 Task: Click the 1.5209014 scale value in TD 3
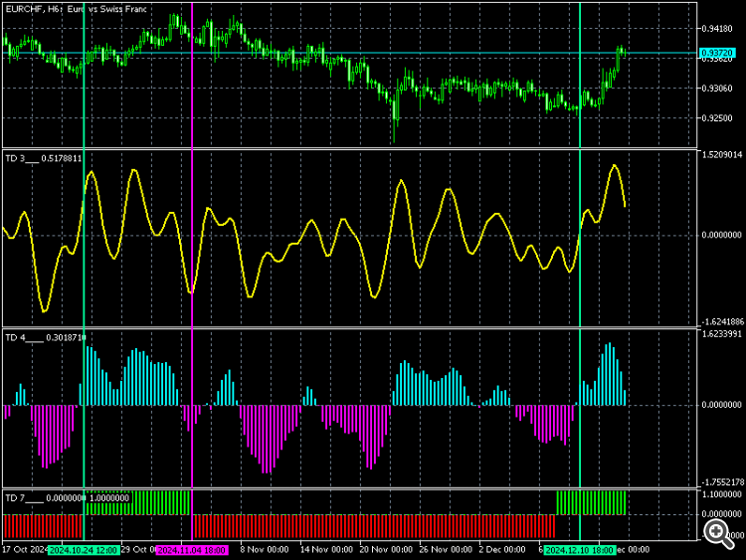(x=721, y=155)
